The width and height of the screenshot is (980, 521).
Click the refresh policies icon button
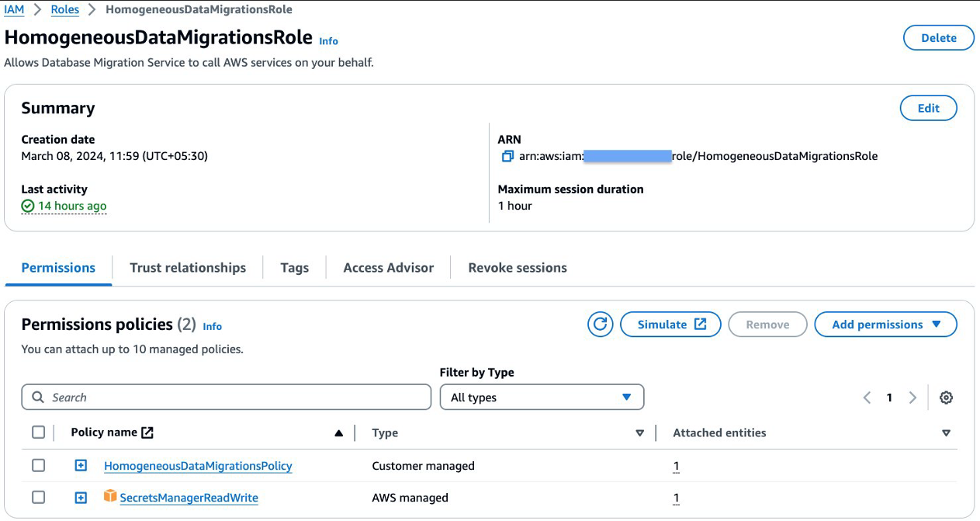coord(600,325)
